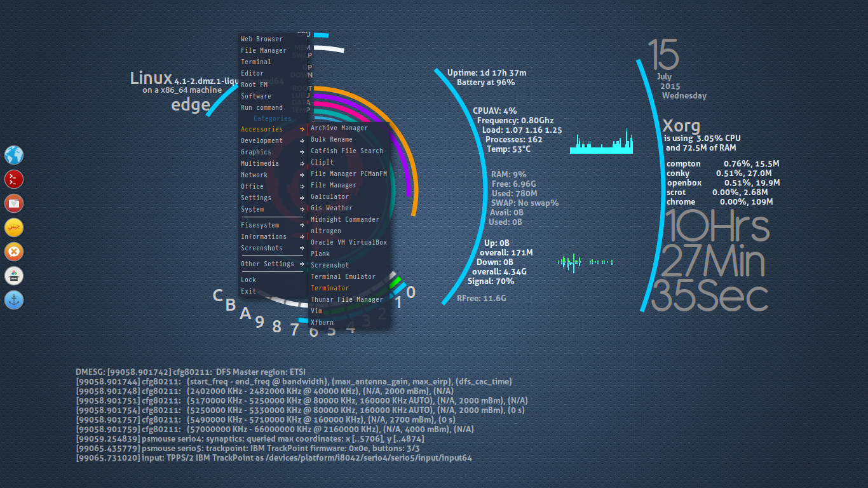
Task: Click the compton process row
Action: pos(723,164)
